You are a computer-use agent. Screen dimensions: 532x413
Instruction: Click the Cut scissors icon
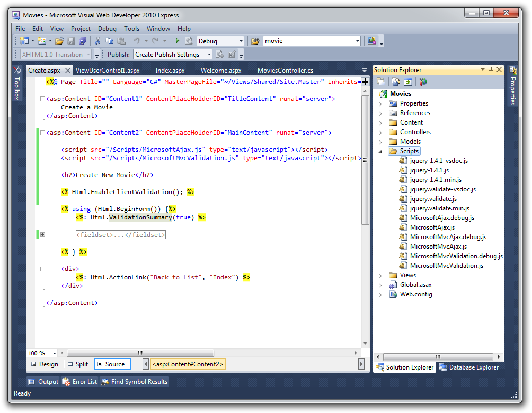(x=97, y=41)
